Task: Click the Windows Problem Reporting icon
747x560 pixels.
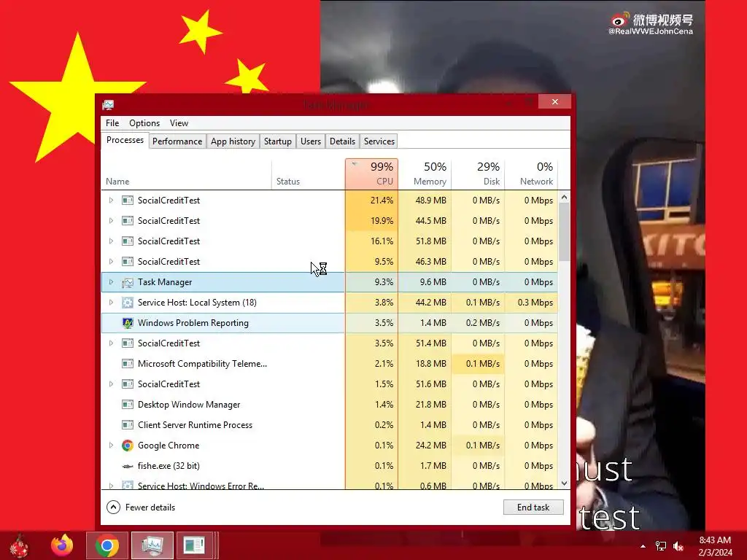Action: pos(127,323)
